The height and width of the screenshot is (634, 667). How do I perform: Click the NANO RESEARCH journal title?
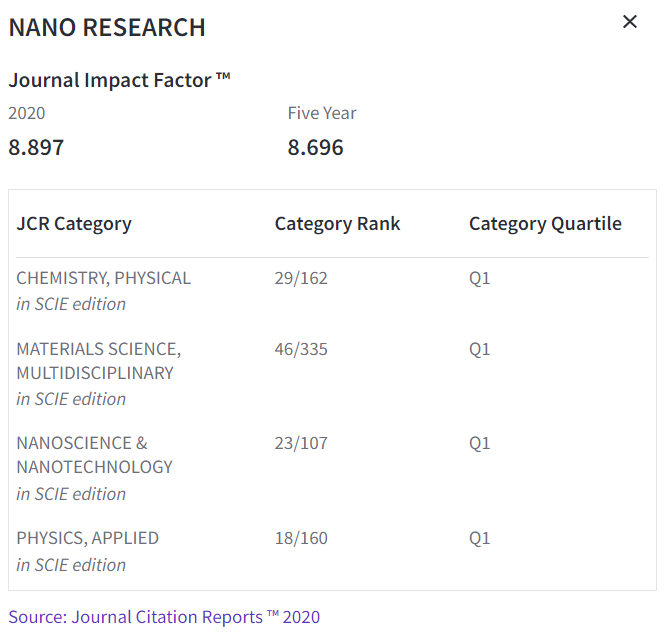coord(107,28)
